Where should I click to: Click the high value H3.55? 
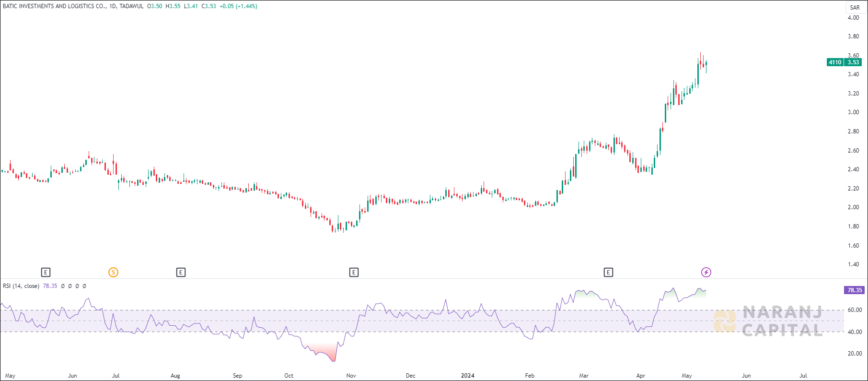tap(173, 6)
